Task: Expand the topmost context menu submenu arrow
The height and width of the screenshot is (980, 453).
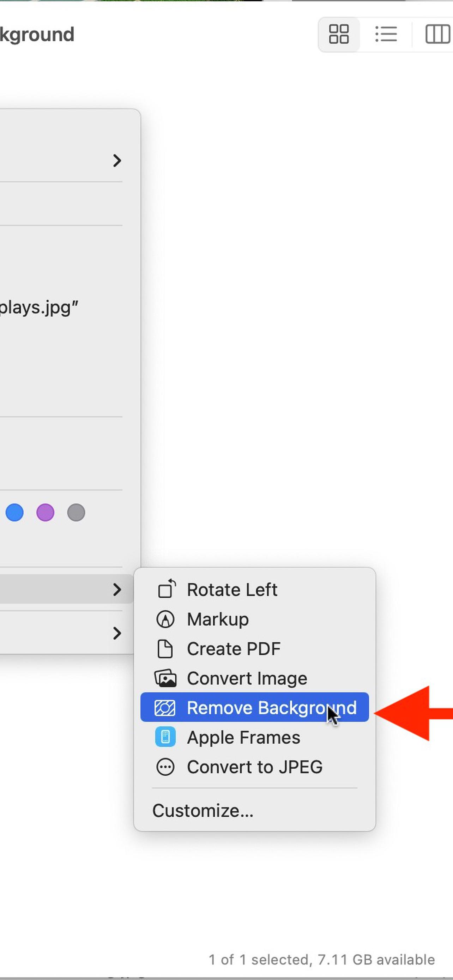Action: pyautogui.click(x=117, y=161)
